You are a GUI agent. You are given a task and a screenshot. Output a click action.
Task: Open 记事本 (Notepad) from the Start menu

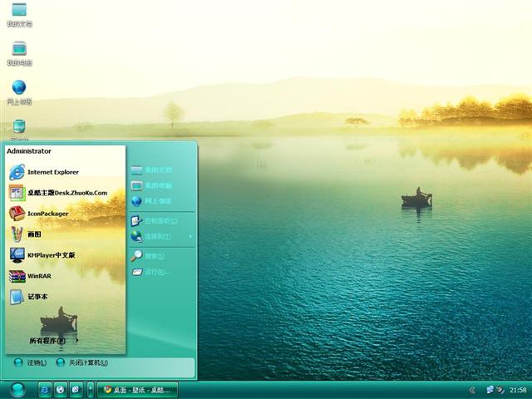36,297
